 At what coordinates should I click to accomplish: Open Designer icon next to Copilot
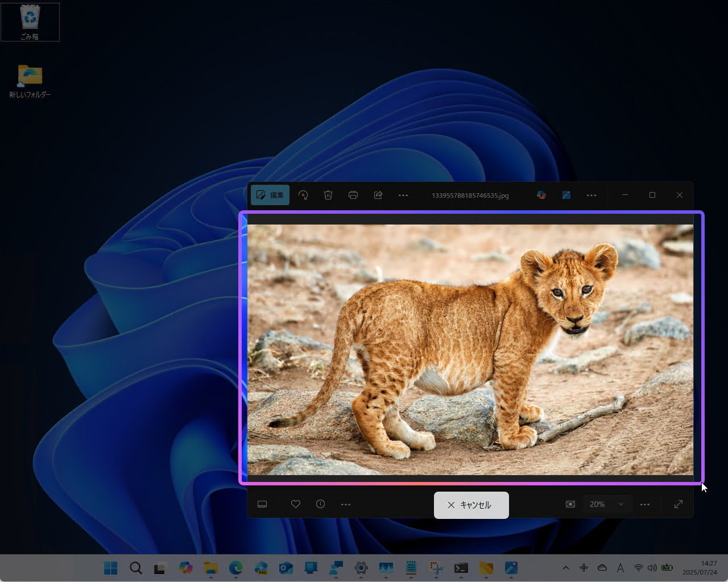coord(566,195)
